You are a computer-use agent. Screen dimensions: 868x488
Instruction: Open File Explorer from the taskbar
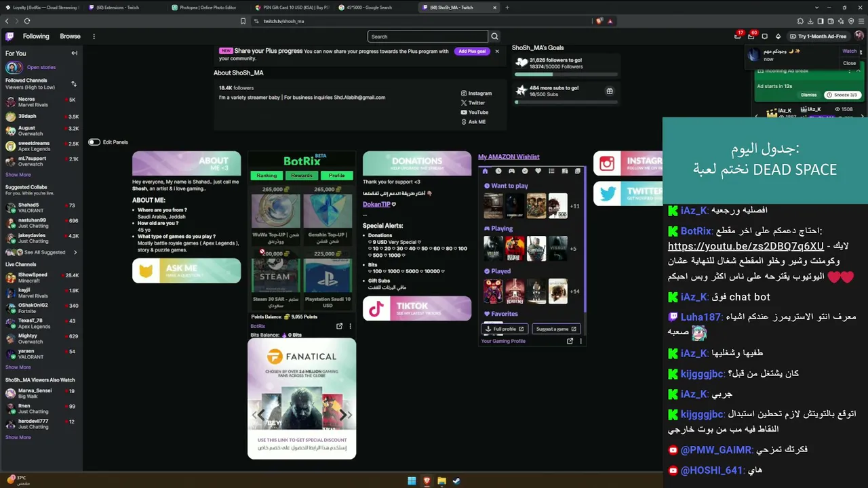click(x=441, y=481)
